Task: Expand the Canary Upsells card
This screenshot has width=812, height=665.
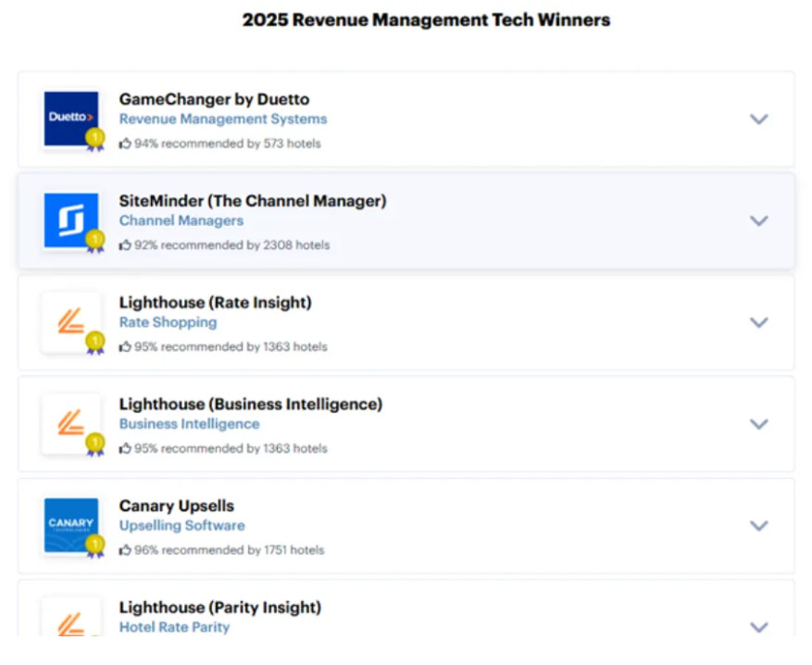Action: 758,526
